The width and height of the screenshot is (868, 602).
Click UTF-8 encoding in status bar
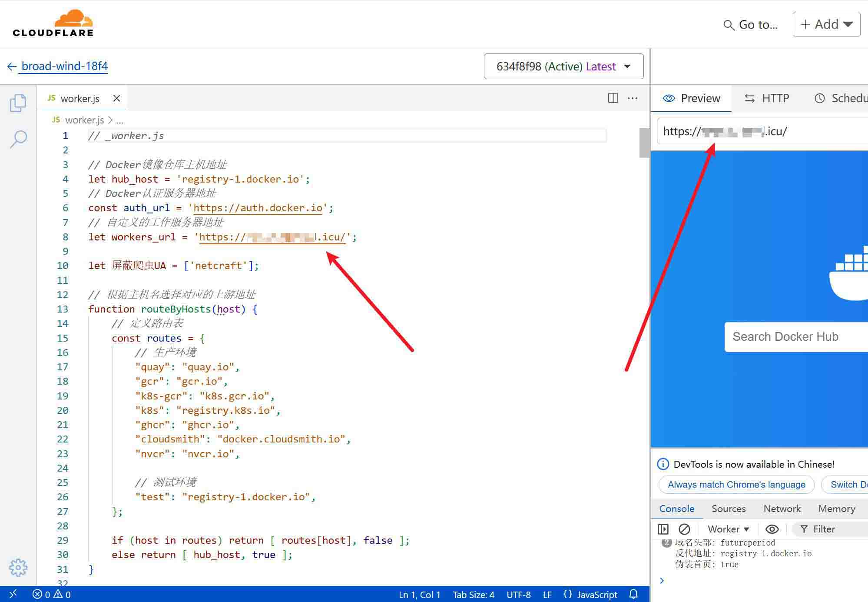519,595
